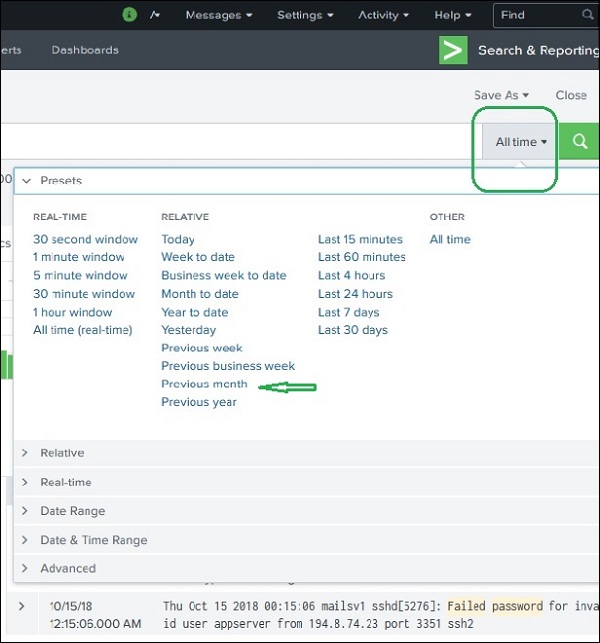Switch to the Dashboards tab
The width and height of the screenshot is (600, 643).
coord(85,50)
